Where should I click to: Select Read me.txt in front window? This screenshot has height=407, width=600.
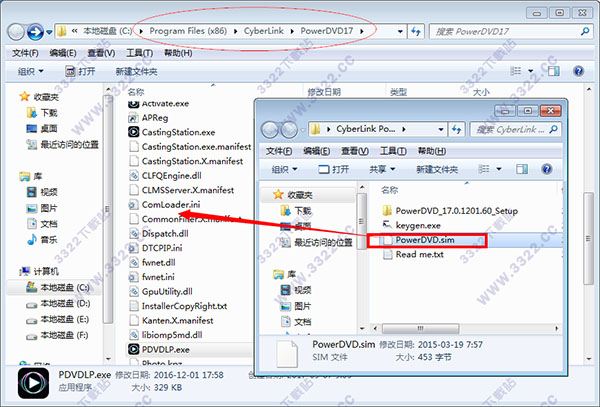point(413,254)
